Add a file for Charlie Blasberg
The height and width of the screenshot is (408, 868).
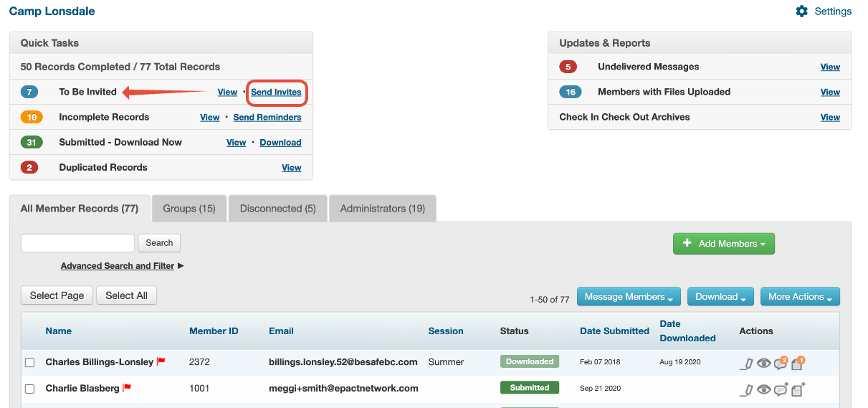[798, 389]
